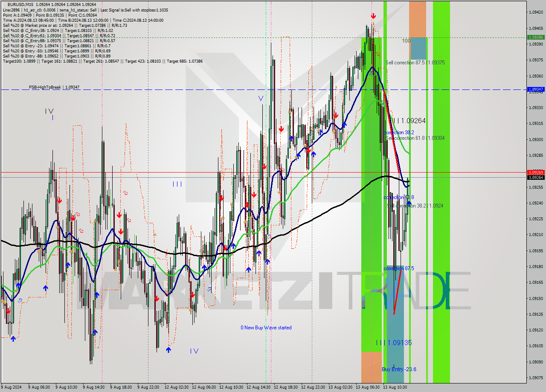Click the 1.09420 price axis tick
This screenshot has width=546, height=392.
point(536,12)
